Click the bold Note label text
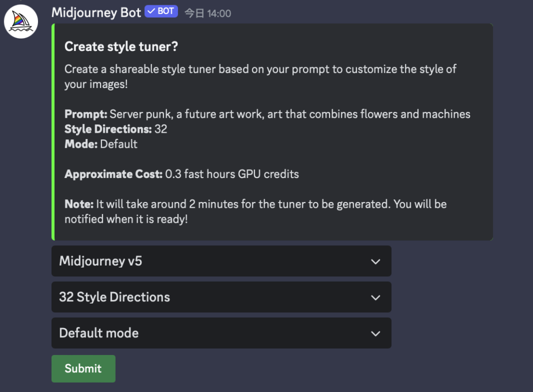Image resolution: width=533 pixels, height=392 pixels. pyautogui.click(x=79, y=204)
